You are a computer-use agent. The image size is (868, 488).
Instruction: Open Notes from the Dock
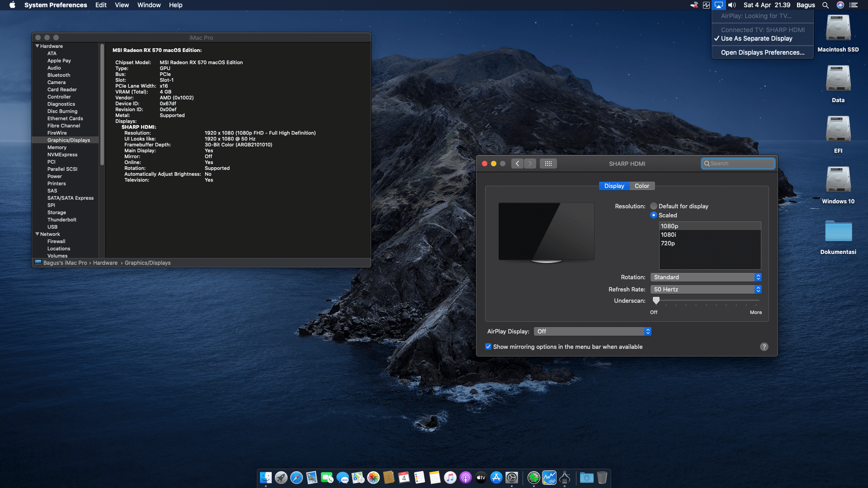coord(435,478)
